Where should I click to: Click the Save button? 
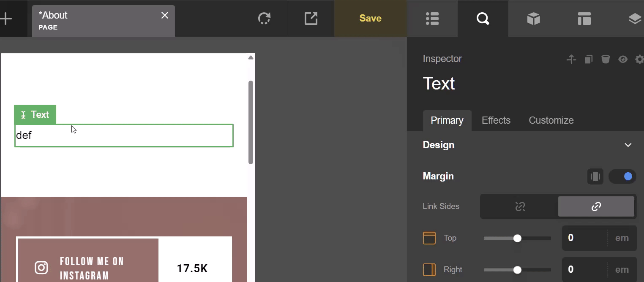[370, 19]
